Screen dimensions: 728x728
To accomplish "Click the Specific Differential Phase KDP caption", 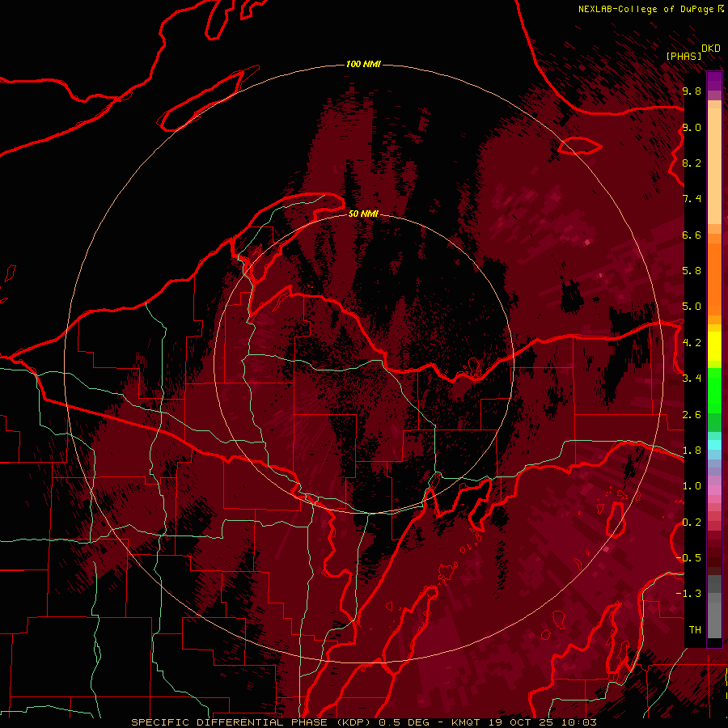I will click(x=363, y=722).
